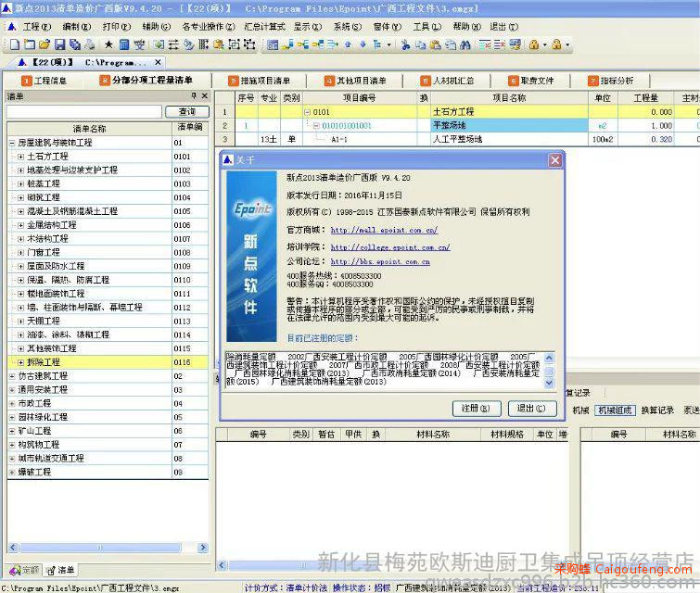Click the first padlock toolbar icon
The height and width of the screenshot is (593, 700).
(533, 44)
